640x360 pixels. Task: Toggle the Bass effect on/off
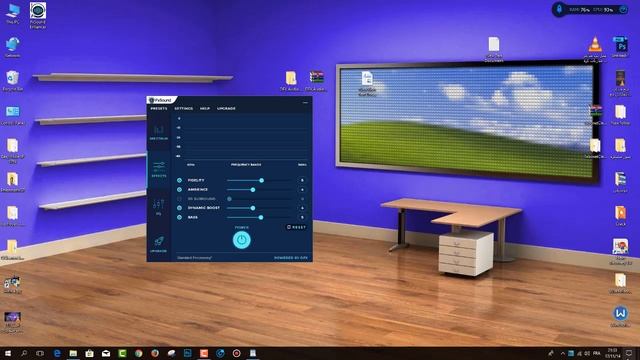[179, 217]
